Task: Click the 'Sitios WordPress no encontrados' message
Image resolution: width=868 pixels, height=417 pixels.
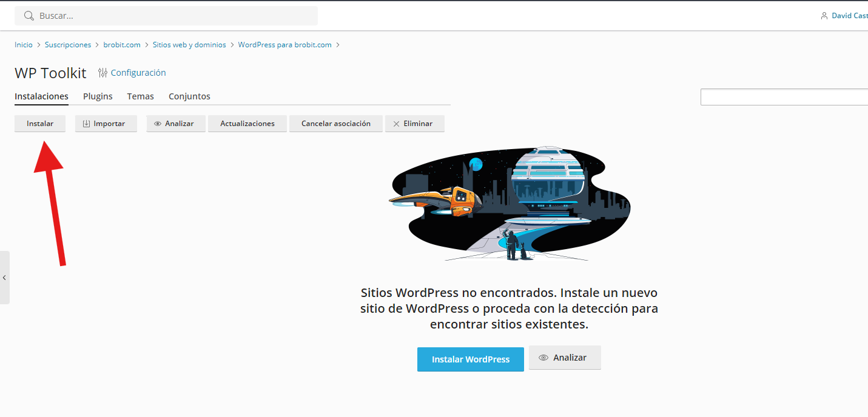Action: 509,309
